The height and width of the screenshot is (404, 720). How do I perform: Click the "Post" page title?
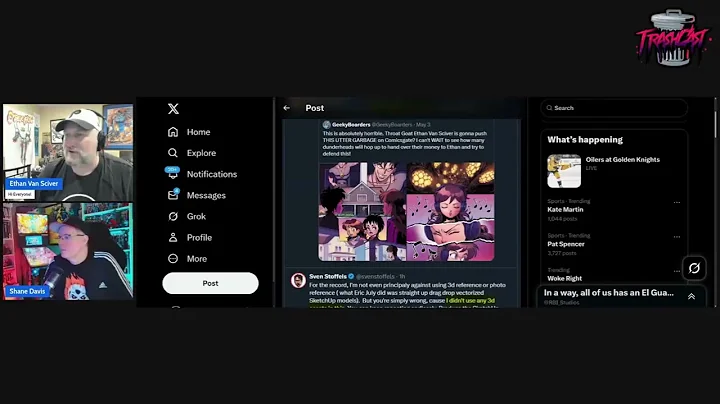point(315,108)
